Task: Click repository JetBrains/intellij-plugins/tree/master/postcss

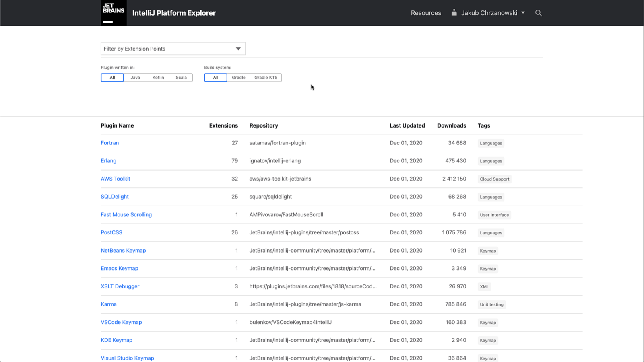Action: [304, 232]
